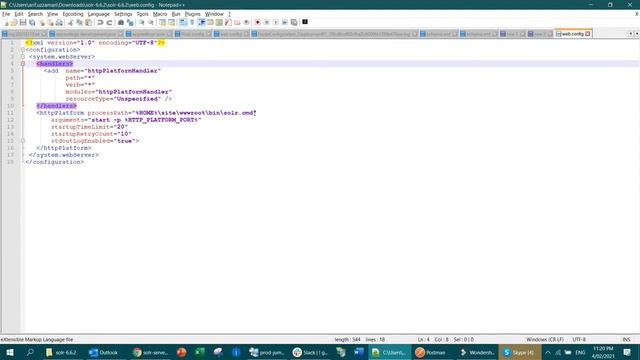
Task: Toggle word wrap toolbar button
Action: pyautogui.click(x=183, y=22)
